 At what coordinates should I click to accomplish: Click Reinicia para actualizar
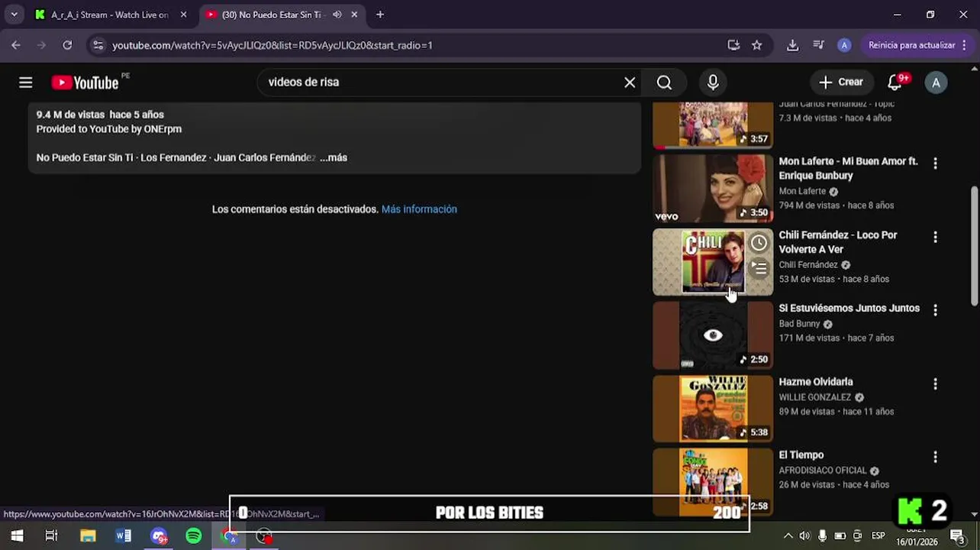[x=911, y=45]
